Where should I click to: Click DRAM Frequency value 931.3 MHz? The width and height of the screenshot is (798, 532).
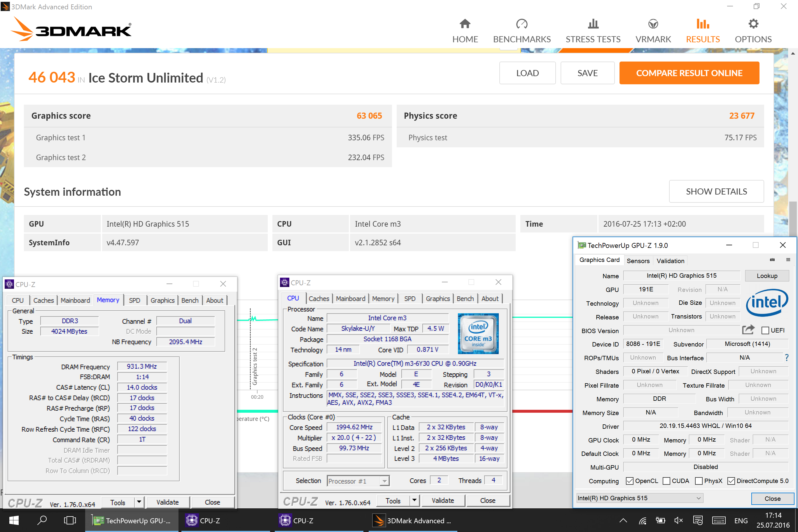(142, 366)
